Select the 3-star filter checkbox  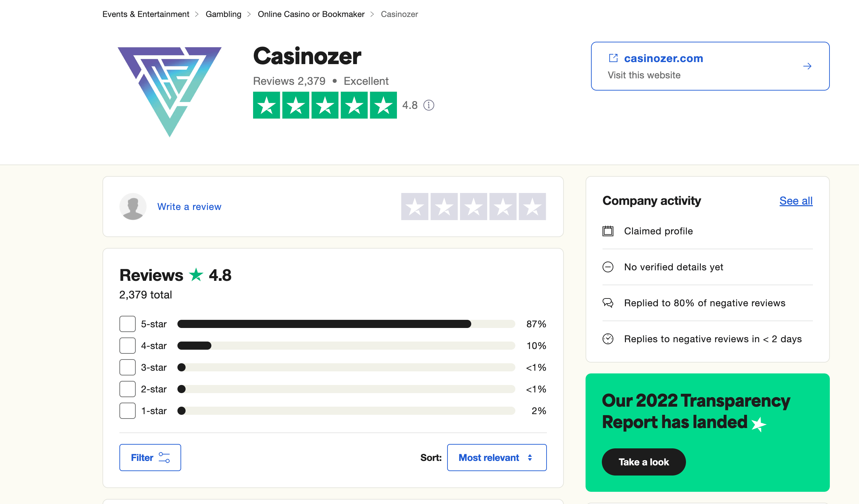point(127,367)
